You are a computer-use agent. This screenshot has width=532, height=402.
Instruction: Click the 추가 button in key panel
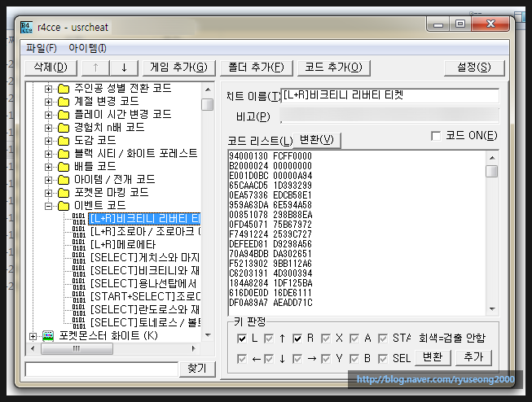click(x=473, y=357)
